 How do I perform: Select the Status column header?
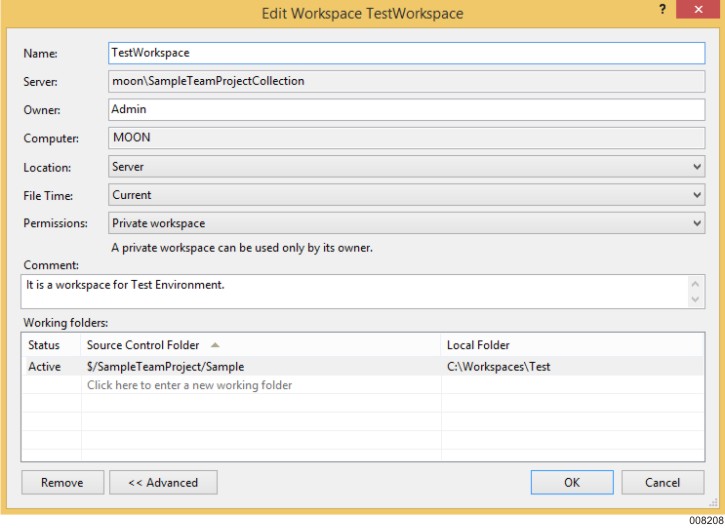pos(44,345)
